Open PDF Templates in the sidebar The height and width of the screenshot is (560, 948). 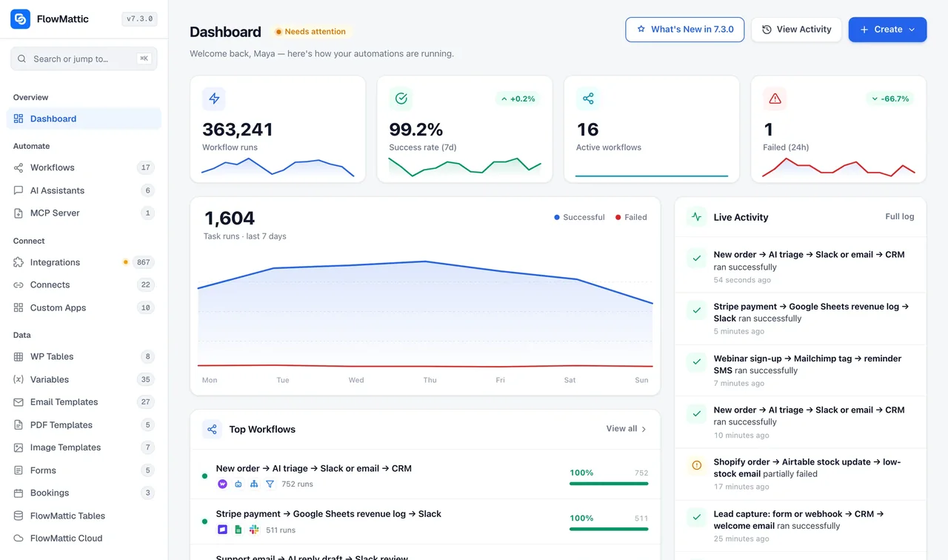coord(84,425)
